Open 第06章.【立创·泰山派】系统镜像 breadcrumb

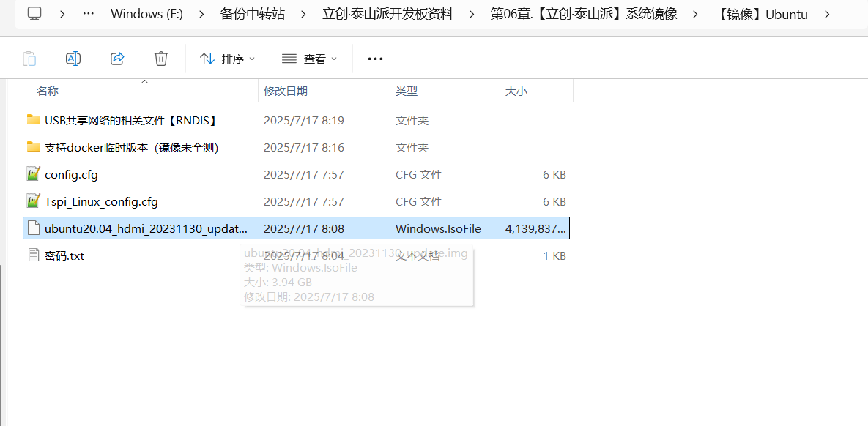pyautogui.click(x=584, y=14)
